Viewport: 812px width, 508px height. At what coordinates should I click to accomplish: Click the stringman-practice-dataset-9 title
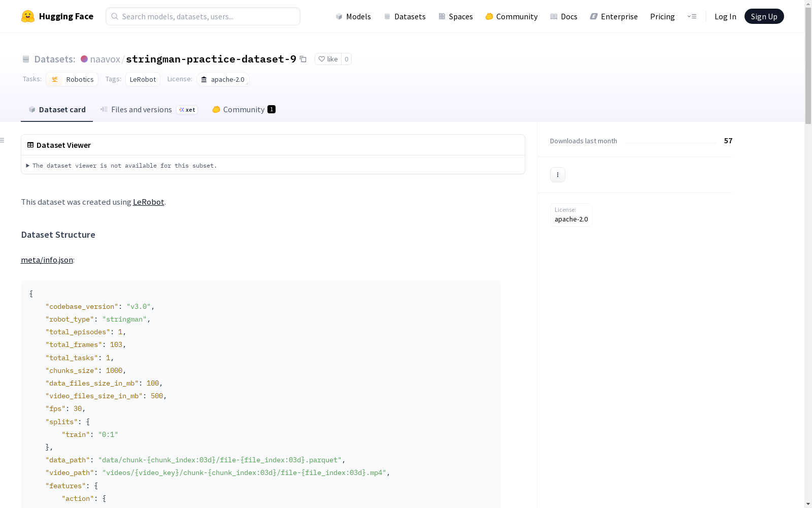[211, 59]
